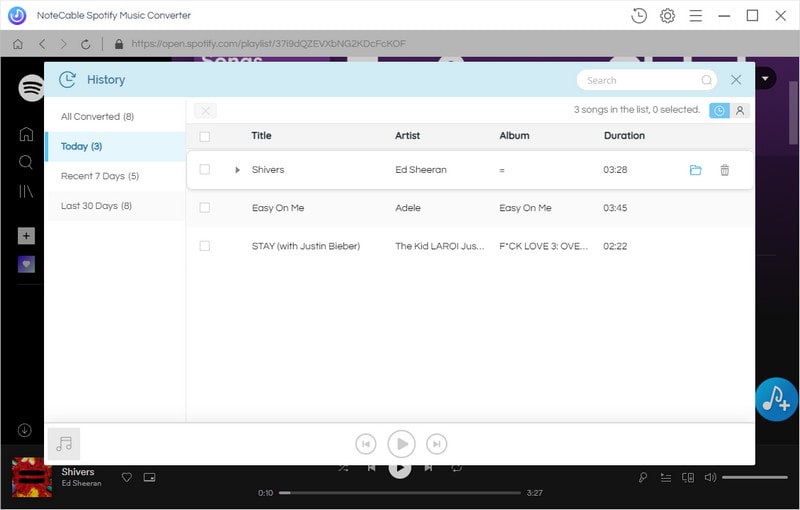Open Spotify search magnifier in sidebar
800x510 pixels.
[26, 163]
